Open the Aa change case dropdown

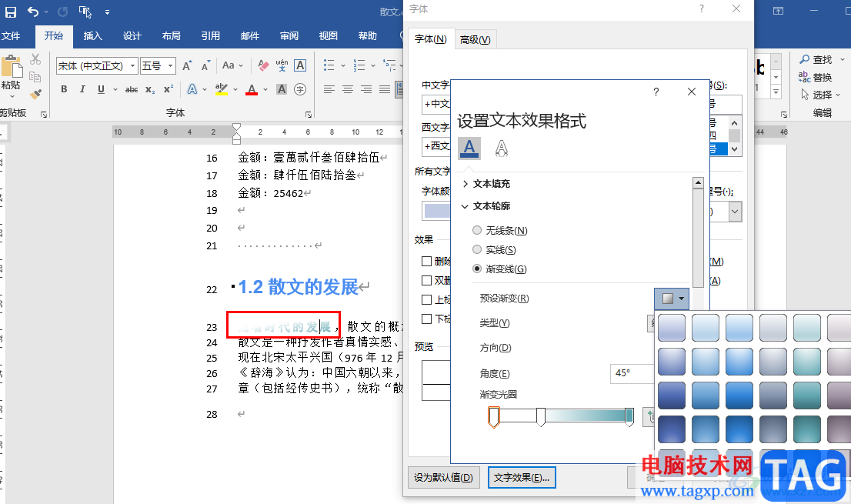click(x=233, y=65)
